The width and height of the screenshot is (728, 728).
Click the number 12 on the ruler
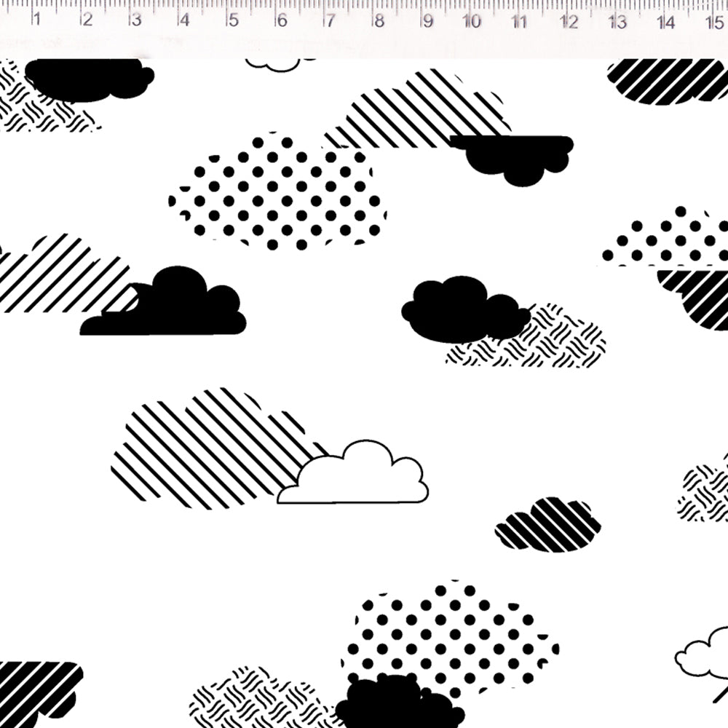(569, 21)
